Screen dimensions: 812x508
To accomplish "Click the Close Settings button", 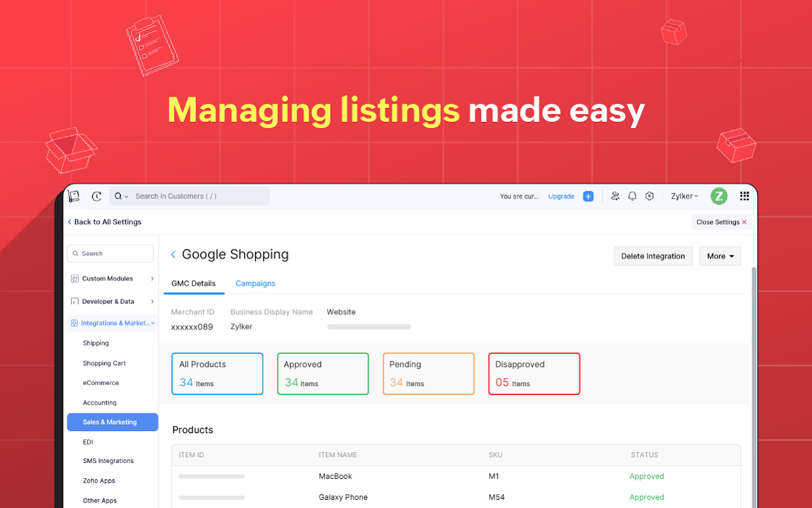I will (721, 222).
